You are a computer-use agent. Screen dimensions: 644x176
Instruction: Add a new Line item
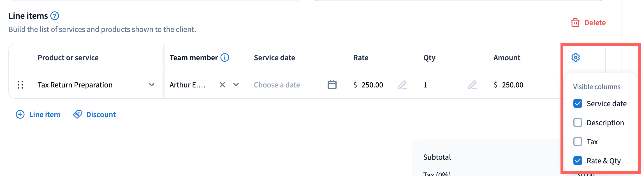click(x=38, y=115)
